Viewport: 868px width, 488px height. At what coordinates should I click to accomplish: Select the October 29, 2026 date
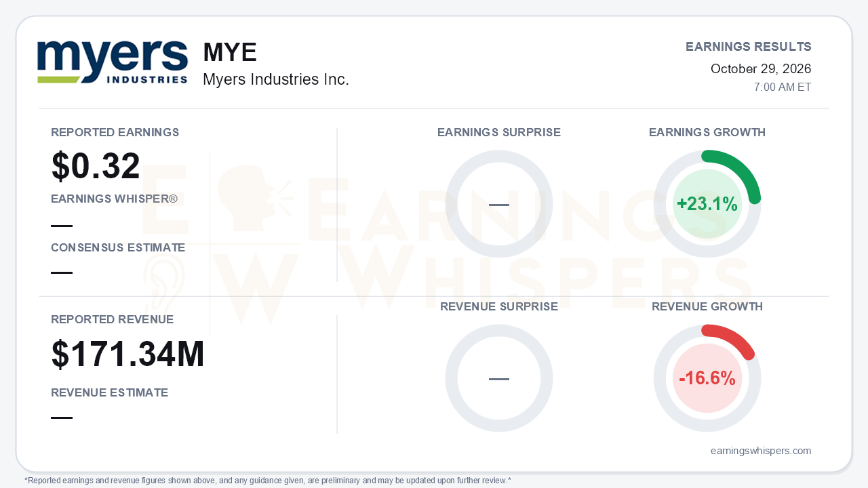[x=761, y=69]
